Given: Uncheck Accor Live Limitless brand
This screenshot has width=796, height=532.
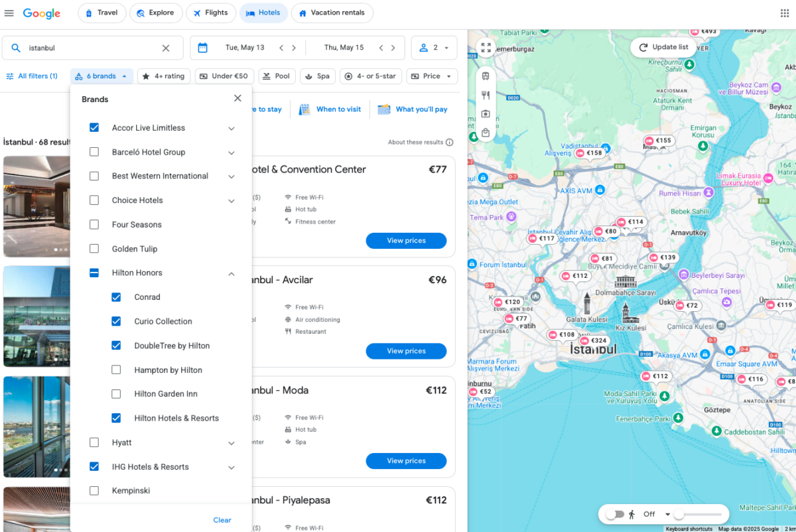Looking at the screenshot, I should tap(94, 127).
